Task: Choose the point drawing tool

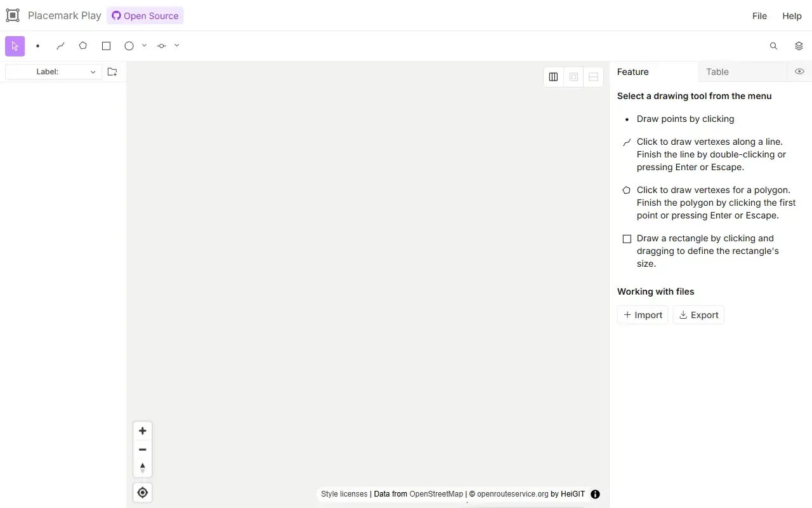Action: click(38, 46)
